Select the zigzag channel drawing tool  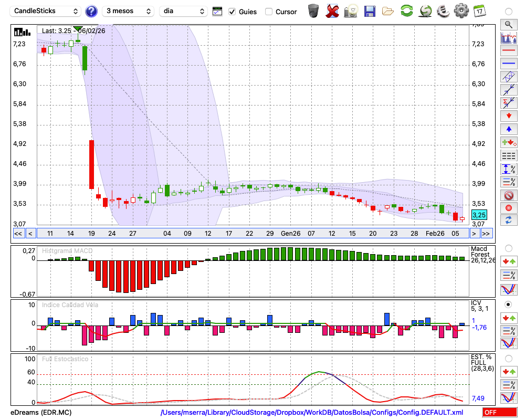pos(509,77)
